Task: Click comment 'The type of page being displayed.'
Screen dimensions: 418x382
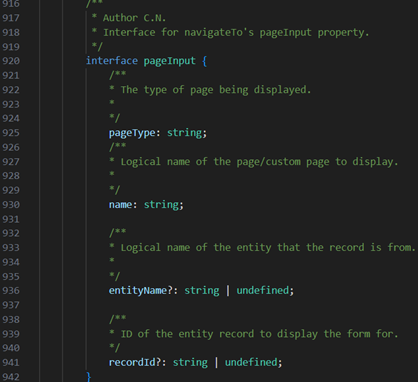Action: coord(216,90)
